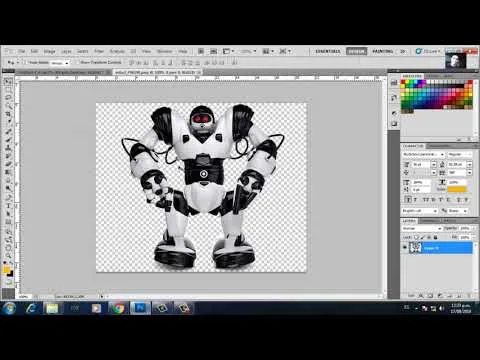480x360 pixels.
Task: Open the Auto-Select Group dropdown
Action: point(60,63)
